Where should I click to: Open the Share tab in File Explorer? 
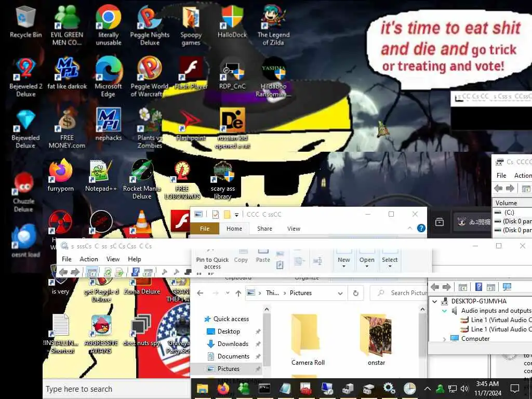coord(264,229)
